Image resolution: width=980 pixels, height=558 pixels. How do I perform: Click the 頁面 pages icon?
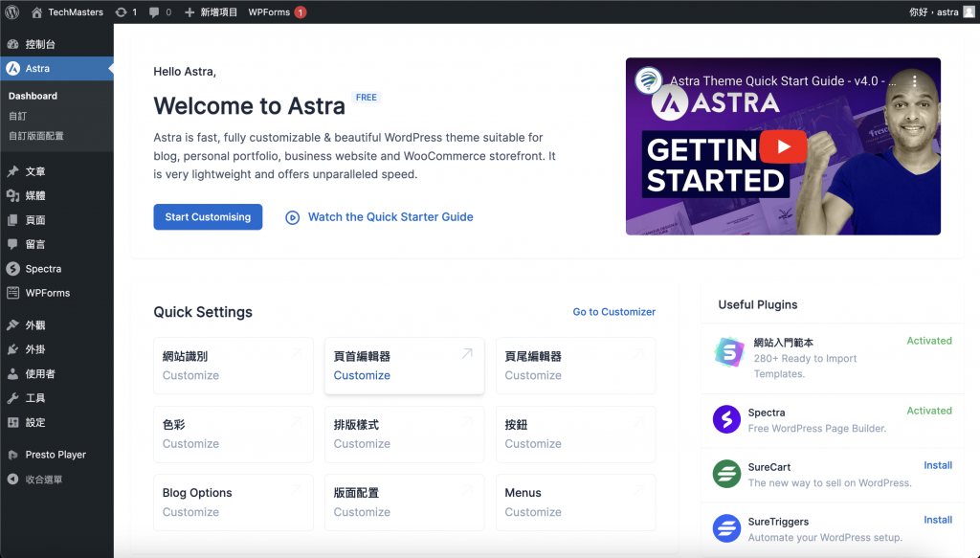point(12,220)
